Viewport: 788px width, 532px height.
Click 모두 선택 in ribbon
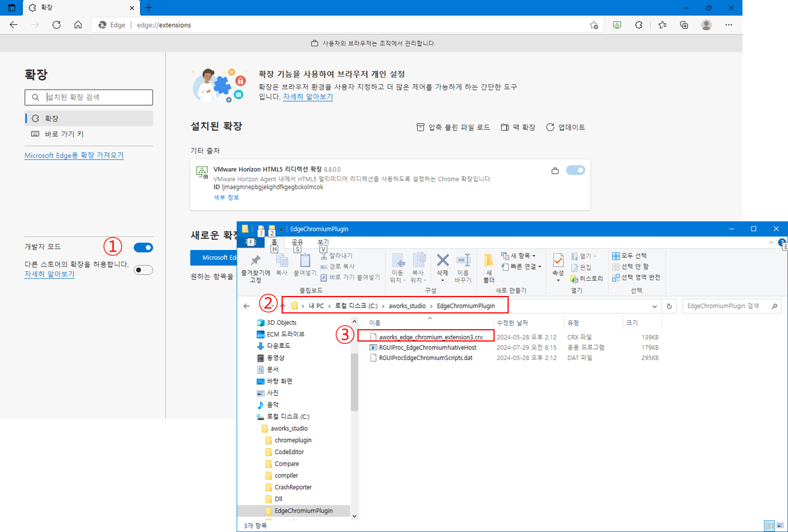630,256
